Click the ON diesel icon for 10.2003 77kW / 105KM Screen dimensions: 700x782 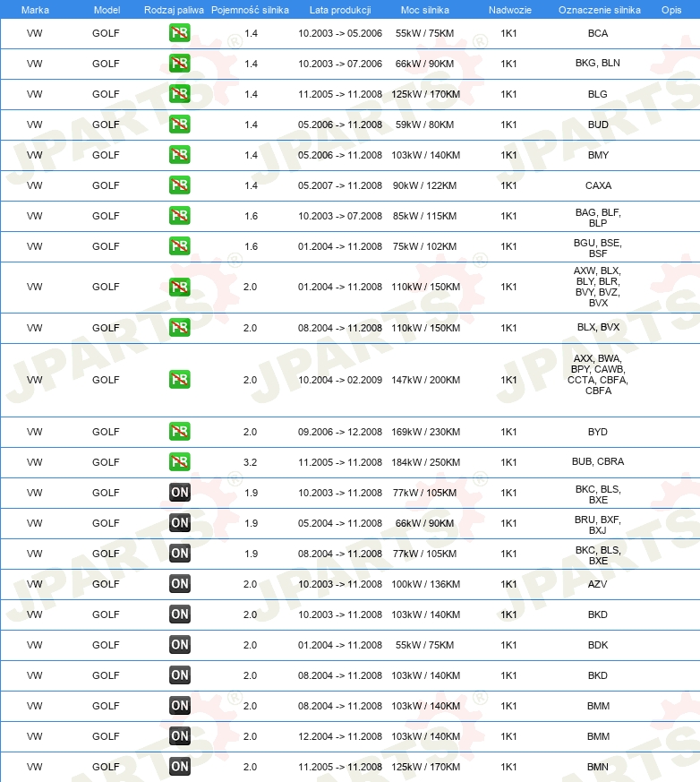(179, 493)
